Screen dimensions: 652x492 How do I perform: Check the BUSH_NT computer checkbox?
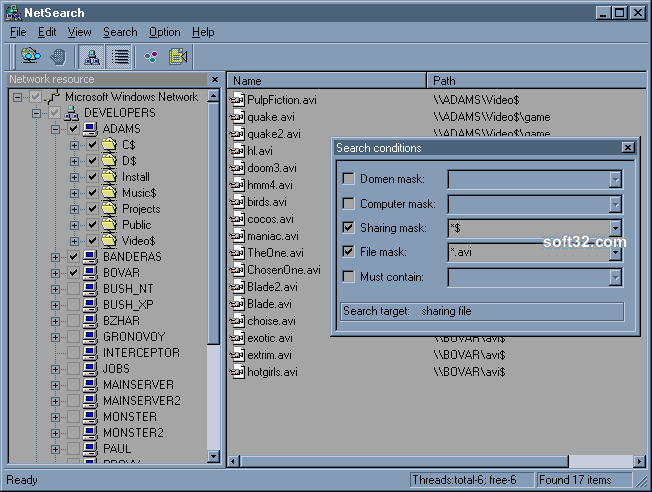(74, 289)
